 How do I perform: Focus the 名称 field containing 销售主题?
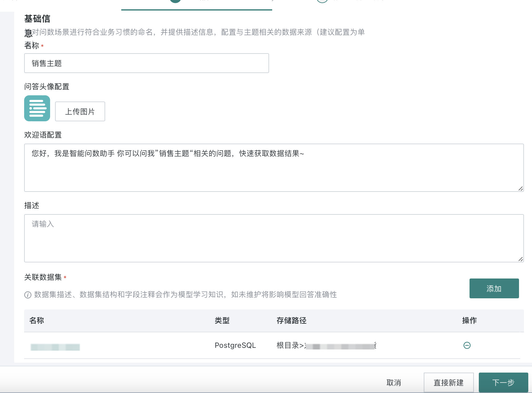tap(146, 63)
